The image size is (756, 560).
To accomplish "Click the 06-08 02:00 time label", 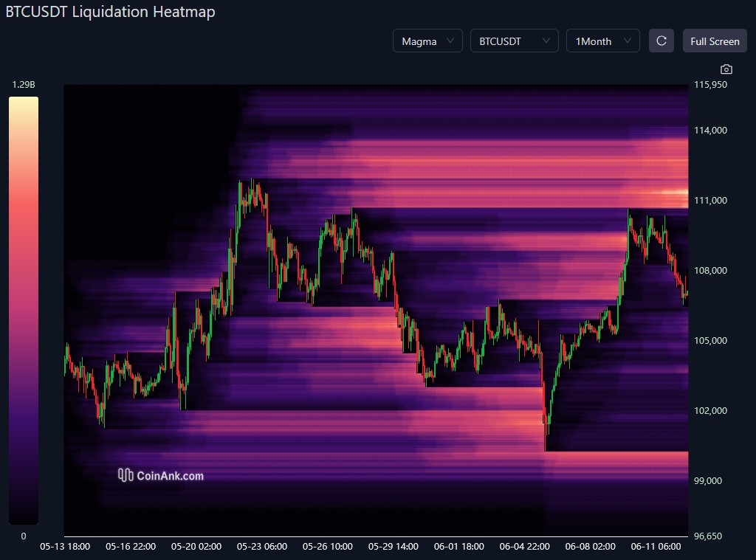I will tap(590, 547).
